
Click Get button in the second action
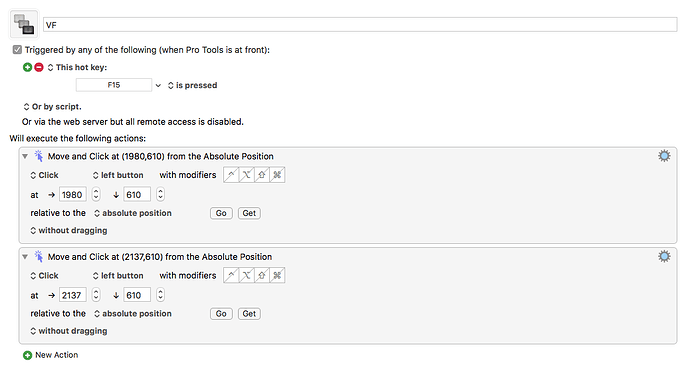[249, 314]
